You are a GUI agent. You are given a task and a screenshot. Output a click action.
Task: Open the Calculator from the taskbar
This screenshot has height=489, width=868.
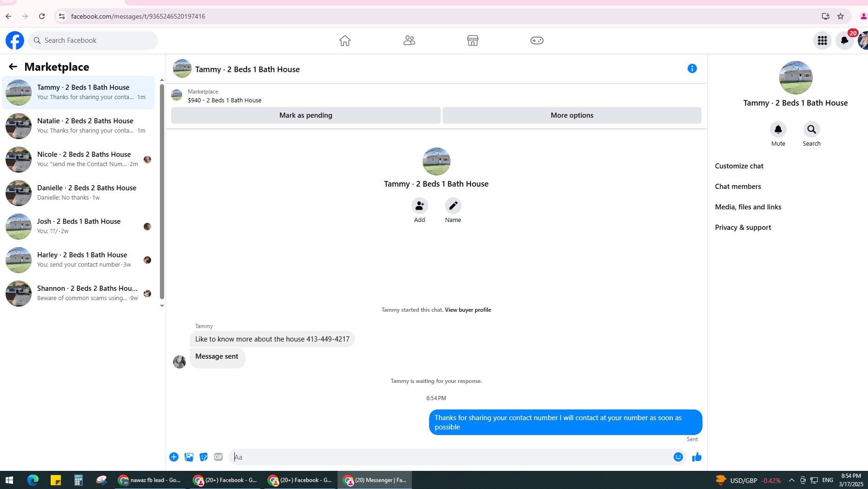pyautogui.click(x=79, y=480)
